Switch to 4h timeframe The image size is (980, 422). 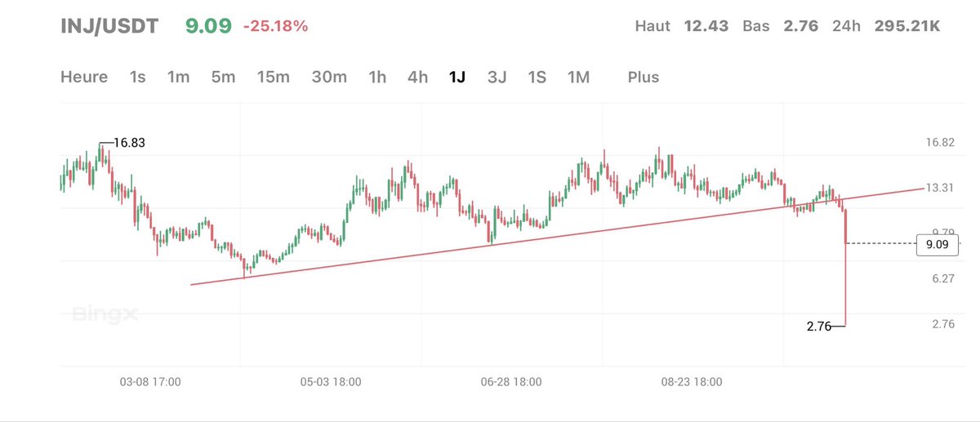[417, 78]
